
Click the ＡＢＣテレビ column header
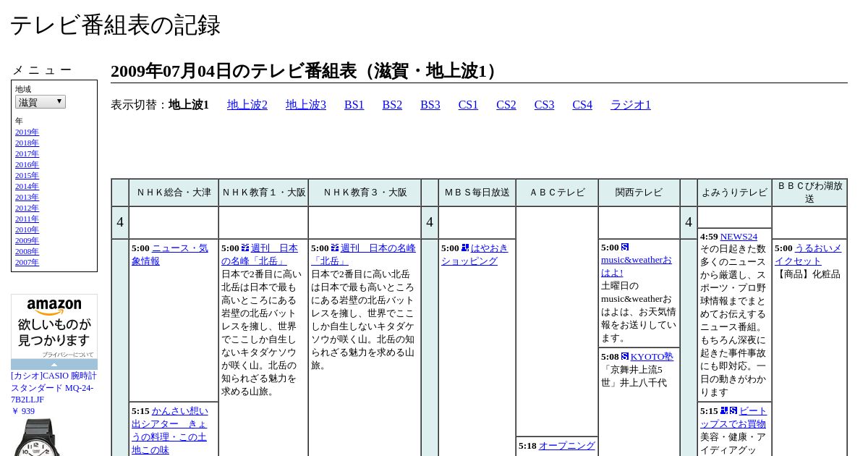coord(557,193)
